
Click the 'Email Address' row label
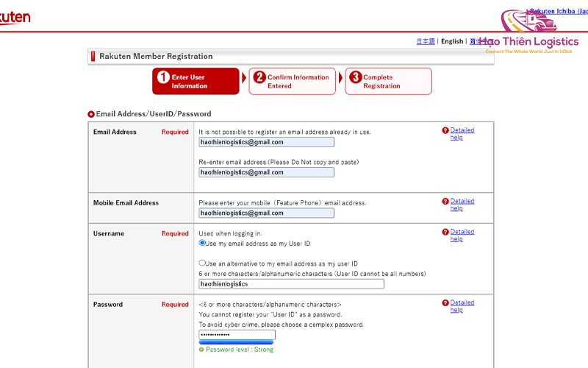[x=115, y=132]
